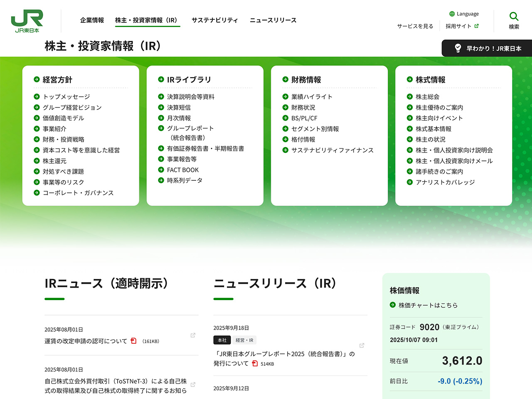Open コーポレート・ガバナンス link

pos(78,193)
